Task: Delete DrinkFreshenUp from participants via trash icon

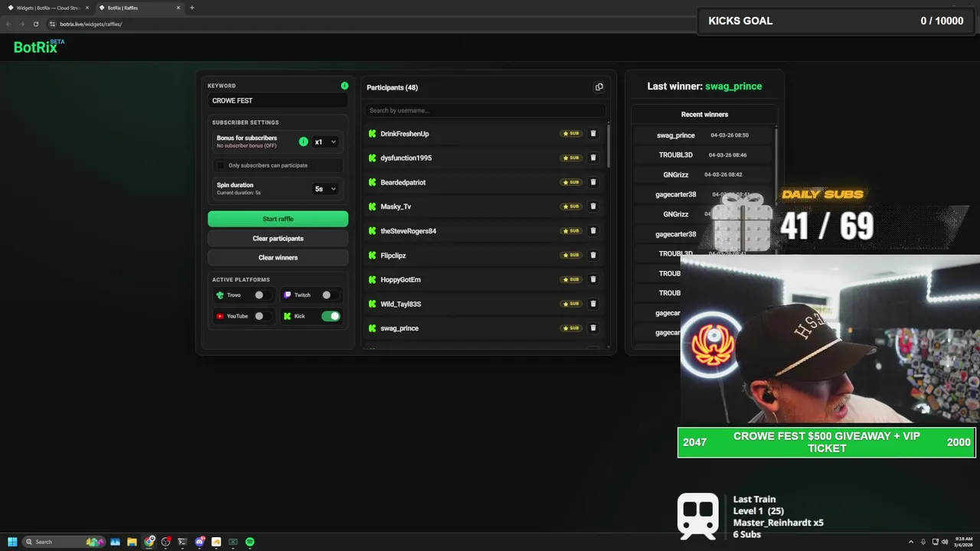Action: 593,133
